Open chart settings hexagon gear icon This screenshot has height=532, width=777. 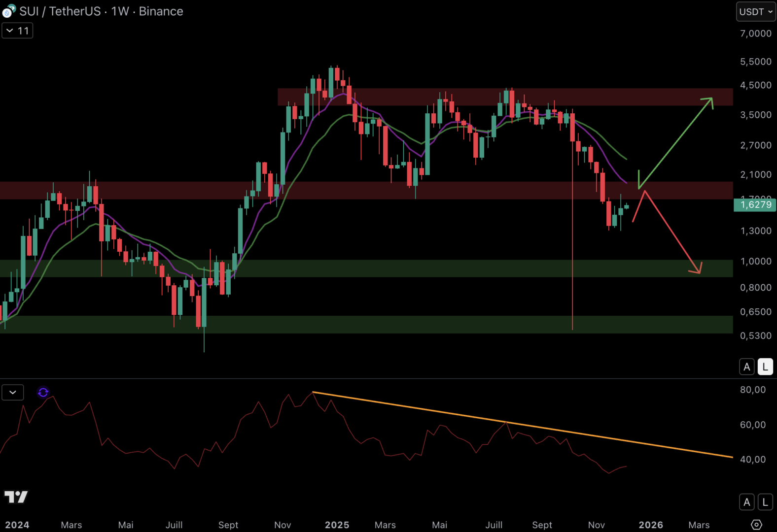pos(756,525)
